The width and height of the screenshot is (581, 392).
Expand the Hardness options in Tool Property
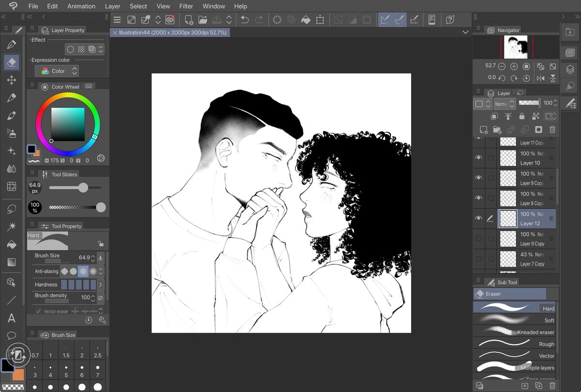(x=100, y=285)
